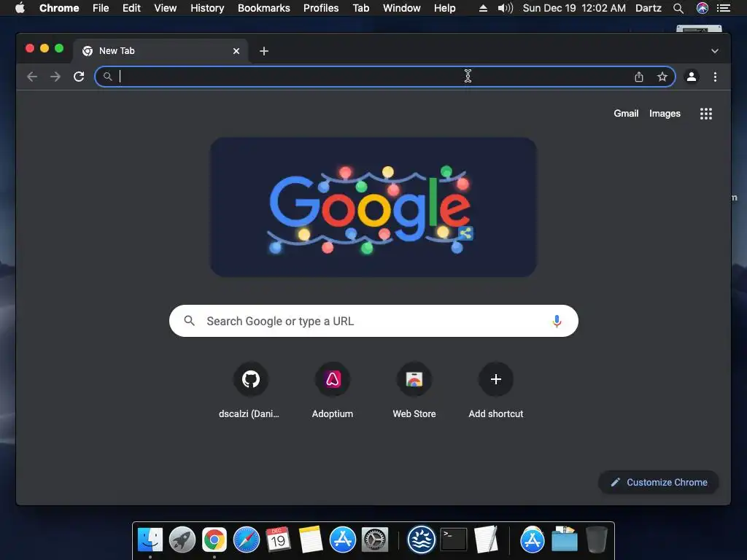Open Notes from the Dock

tap(311, 540)
